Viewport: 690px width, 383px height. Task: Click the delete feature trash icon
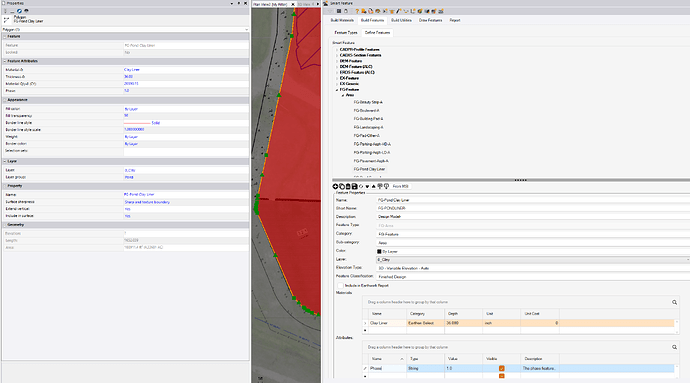pos(348,186)
